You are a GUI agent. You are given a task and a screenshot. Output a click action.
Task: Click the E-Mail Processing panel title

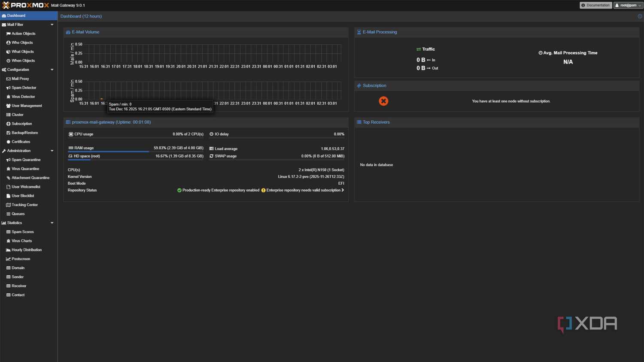pos(380,32)
